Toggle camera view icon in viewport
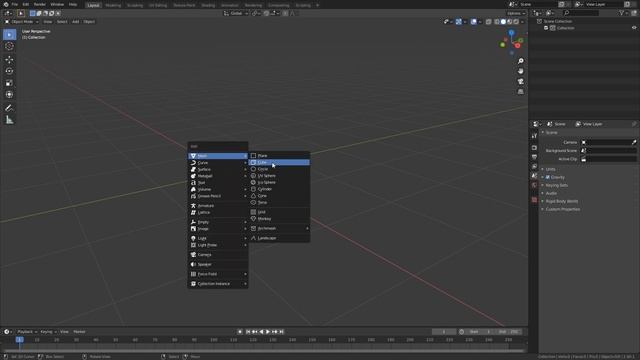The image size is (640, 360). [520, 82]
